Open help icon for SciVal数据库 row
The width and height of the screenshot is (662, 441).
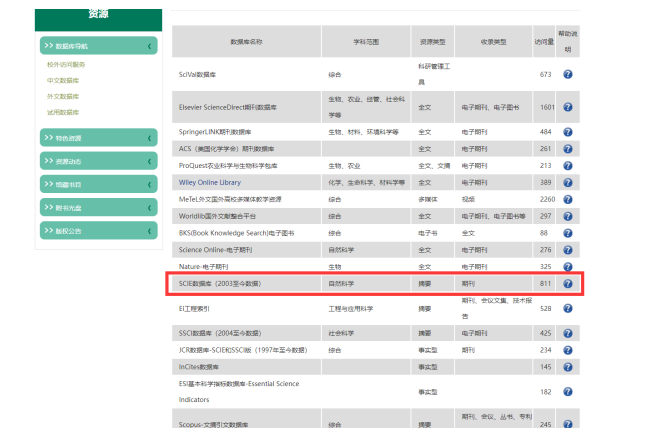[567, 74]
